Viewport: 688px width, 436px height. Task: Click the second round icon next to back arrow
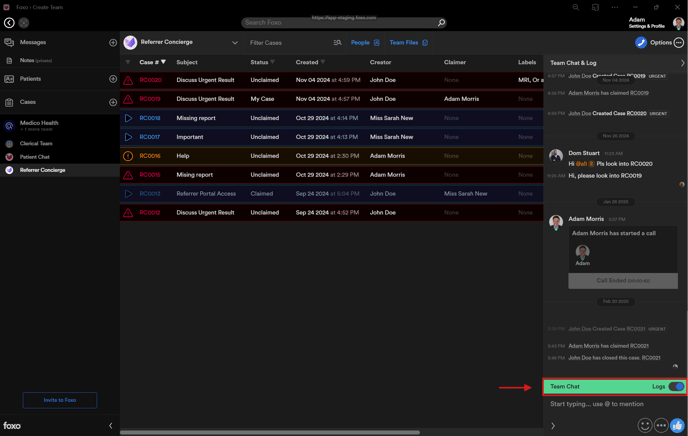[x=24, y=23]
